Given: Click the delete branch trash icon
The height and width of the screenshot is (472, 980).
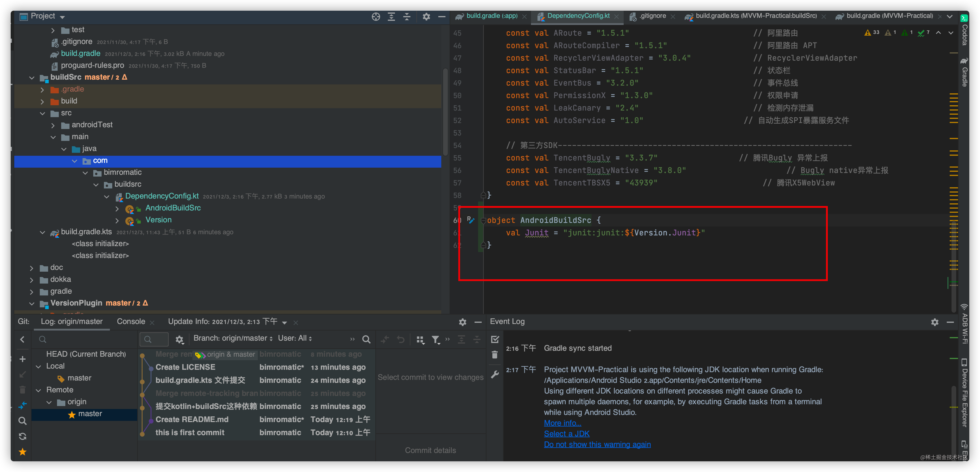Looking at the screenshot, I should coord(23,390).
